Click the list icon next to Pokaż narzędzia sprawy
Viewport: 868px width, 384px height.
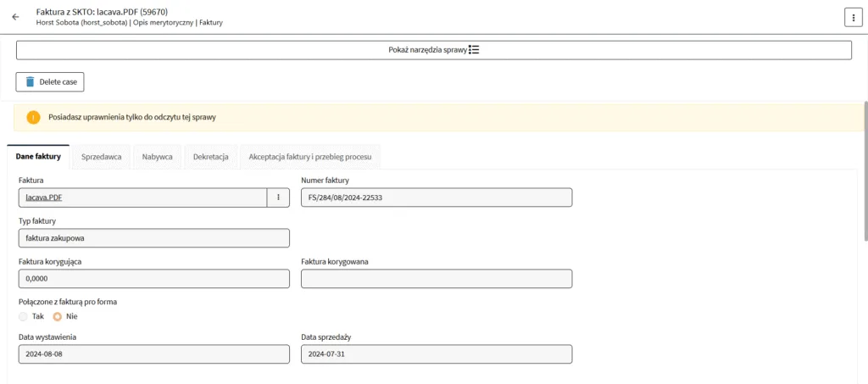pos(474,50)
